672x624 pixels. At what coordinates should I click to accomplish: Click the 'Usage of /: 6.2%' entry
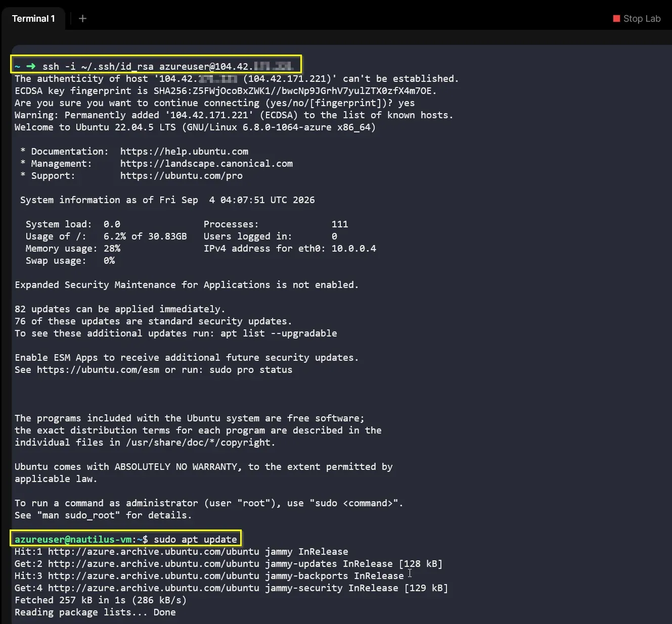[106, 236]
